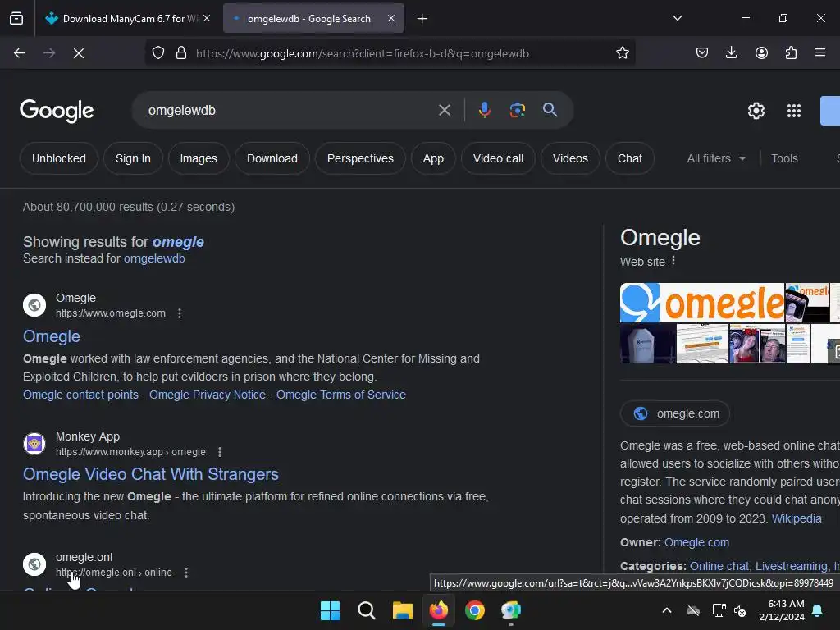Viewport: 840px width, 630px height.
Task: Open the Firefox downloads panel
Action: coord(731,53)
